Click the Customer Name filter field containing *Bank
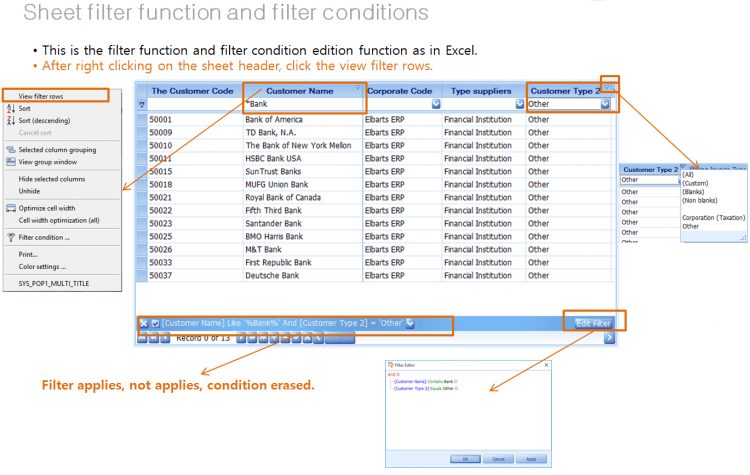Viewport: 750px width, 475px height. point(304,104)
